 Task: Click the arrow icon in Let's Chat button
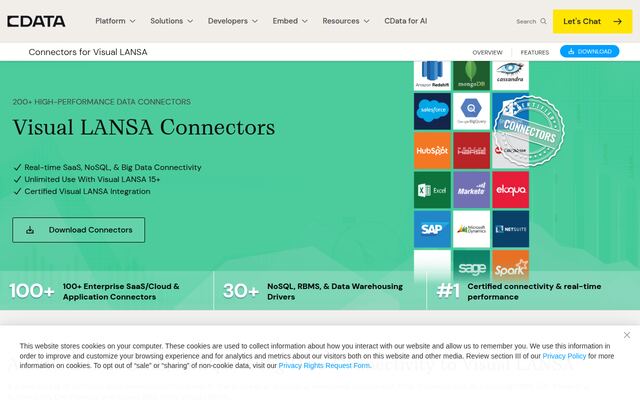pyautogui.click(x=618, y=21)
